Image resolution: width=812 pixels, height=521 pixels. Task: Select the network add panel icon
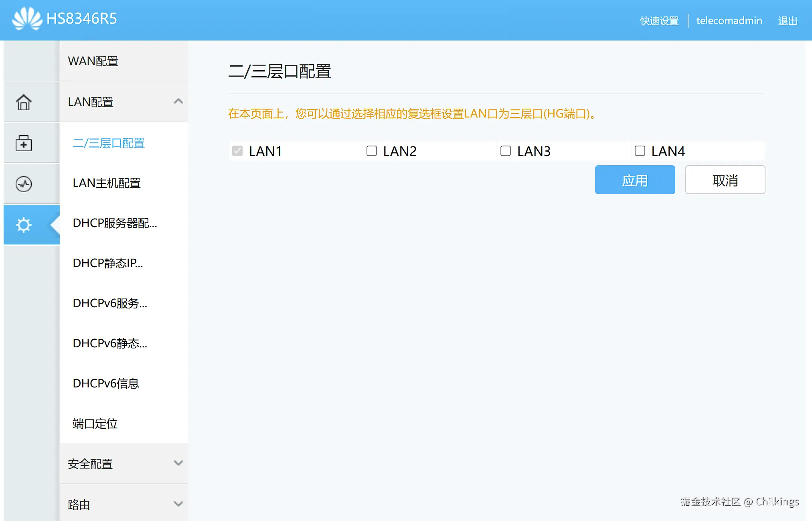click(x=24, y=143)
